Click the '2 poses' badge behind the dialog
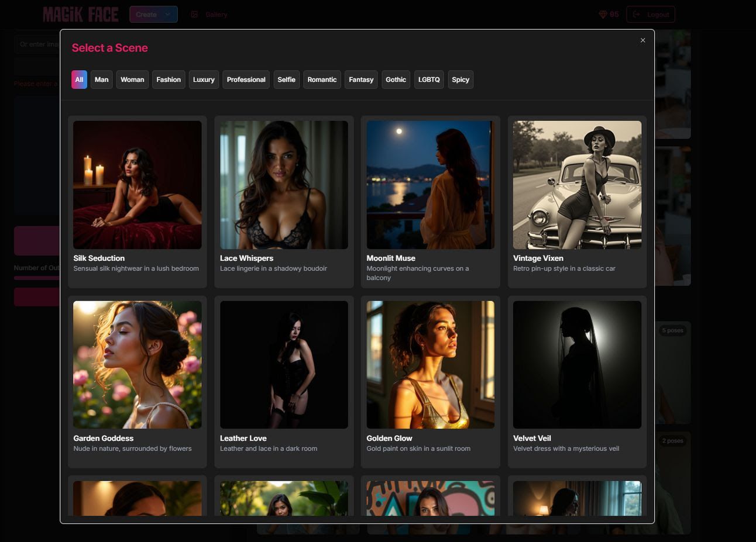756x542 pixels. tap(673, 441)
